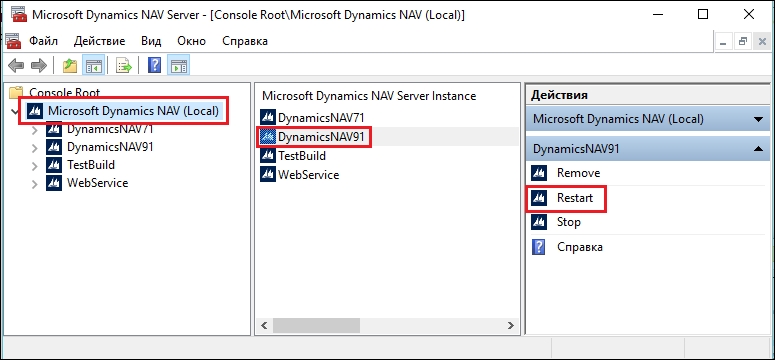The image size is (775, 360).
Task: Open the Вид menu
Action: [151, 41]
